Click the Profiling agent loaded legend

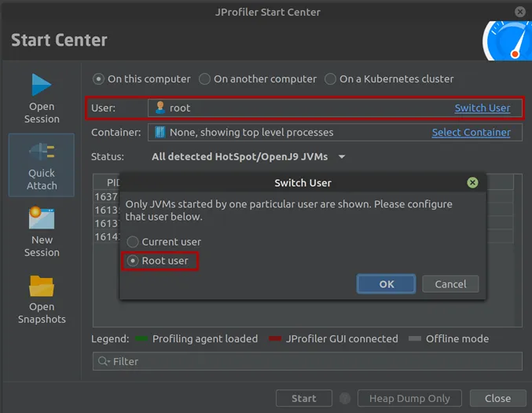pyautogui.click(x=196, y=338)
